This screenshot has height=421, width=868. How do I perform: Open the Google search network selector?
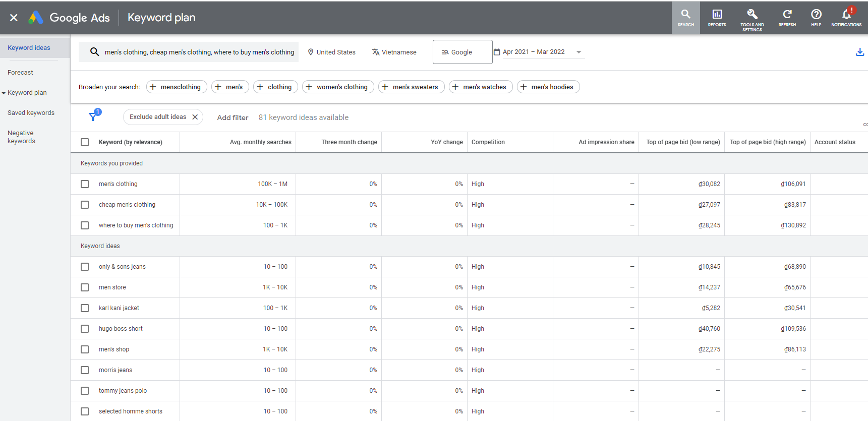coord(462,52)
